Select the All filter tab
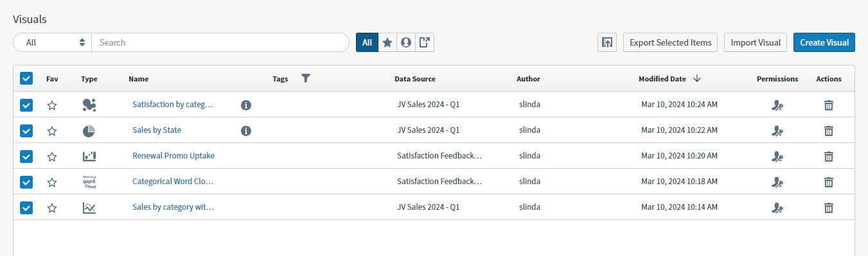This screenshot has width=868, height=256. coord(368,42)
